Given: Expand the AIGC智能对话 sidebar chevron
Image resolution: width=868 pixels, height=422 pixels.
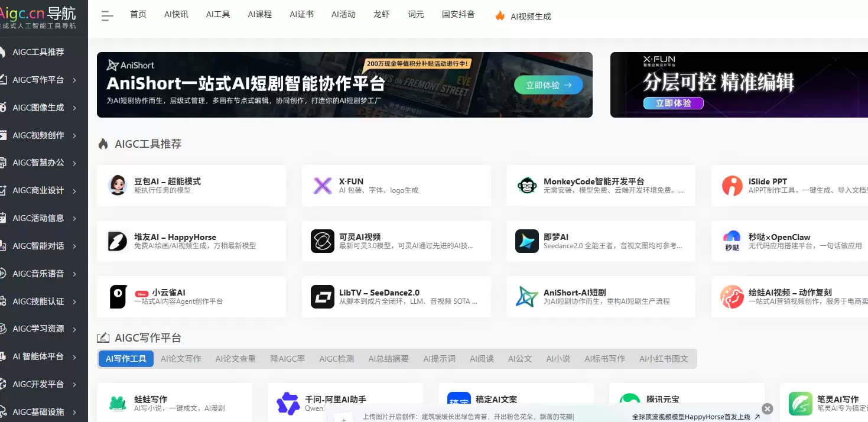Looking at the screenshot, I should pos(75,246).
